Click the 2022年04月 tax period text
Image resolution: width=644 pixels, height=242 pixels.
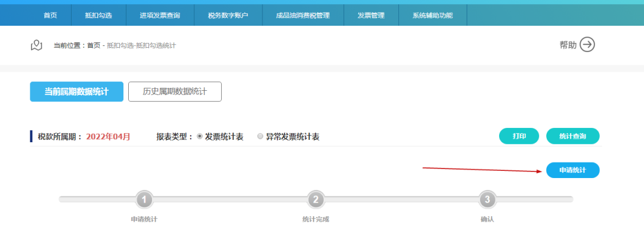coord(108,137)
